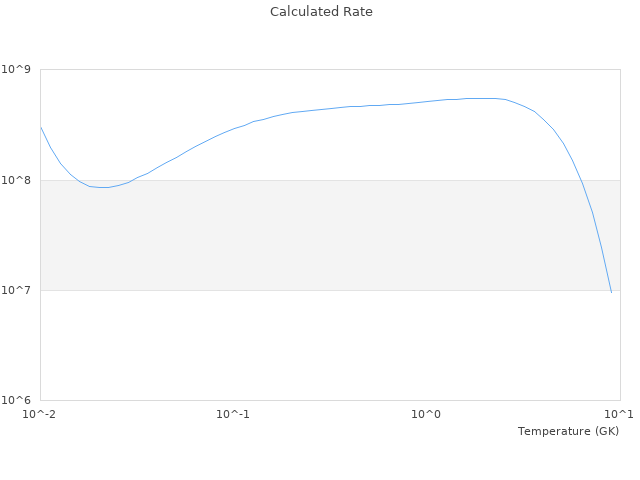640x480 pixels.
Task: Click the curve's final point near 10^7
Action: [x=611, y=292]
